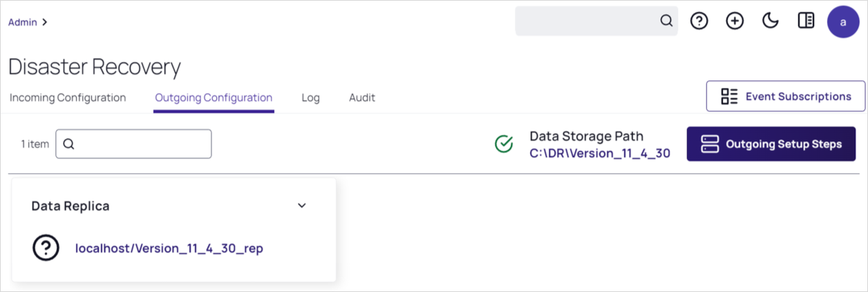868x292 pixels.
Task: Click the magnifier icon in top search
Action: tap(666, 21)
